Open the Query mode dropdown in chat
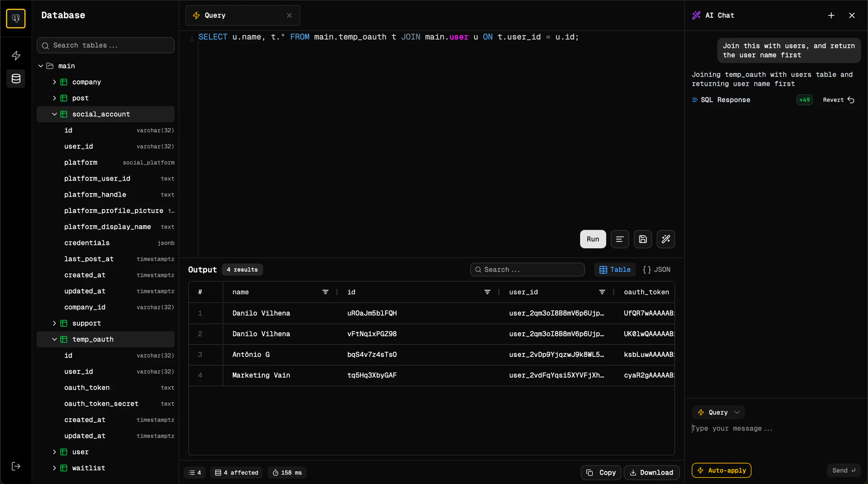 click(718, 413)
